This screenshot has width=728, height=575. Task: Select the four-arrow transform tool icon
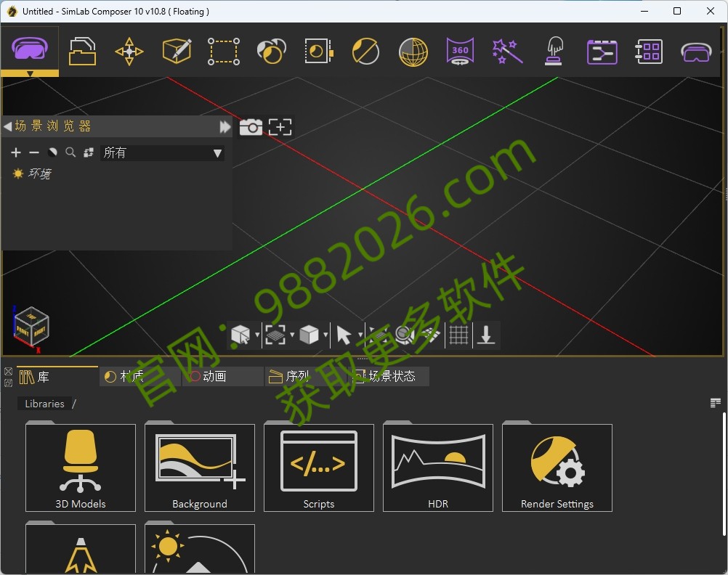click(x=129, y=51)
